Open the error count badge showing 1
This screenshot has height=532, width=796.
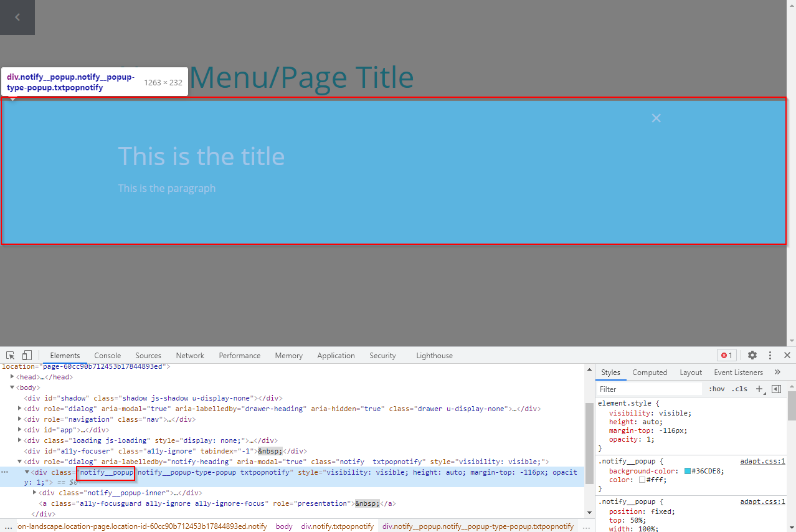coord(726,355)
